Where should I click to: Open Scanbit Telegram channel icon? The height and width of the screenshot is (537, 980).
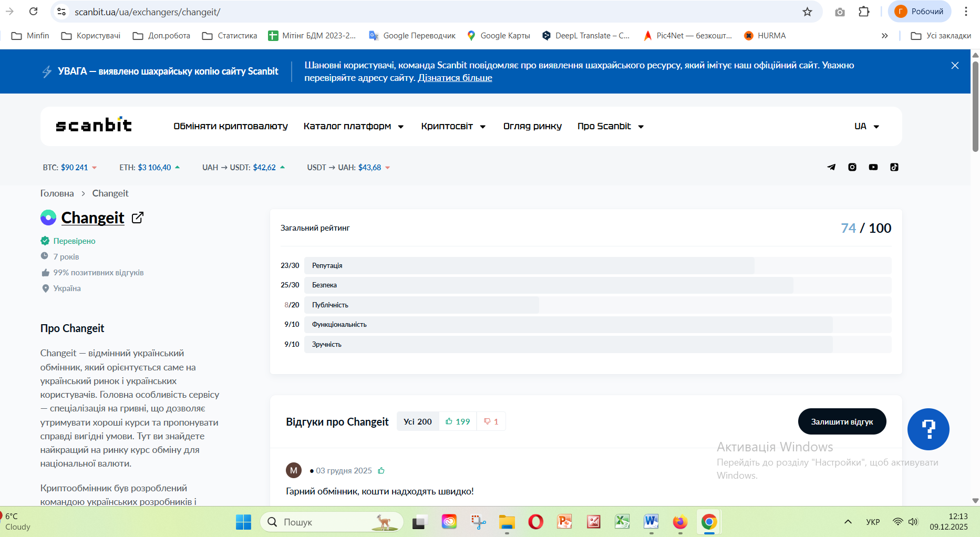pyautogui.click(x=831, y=167)
